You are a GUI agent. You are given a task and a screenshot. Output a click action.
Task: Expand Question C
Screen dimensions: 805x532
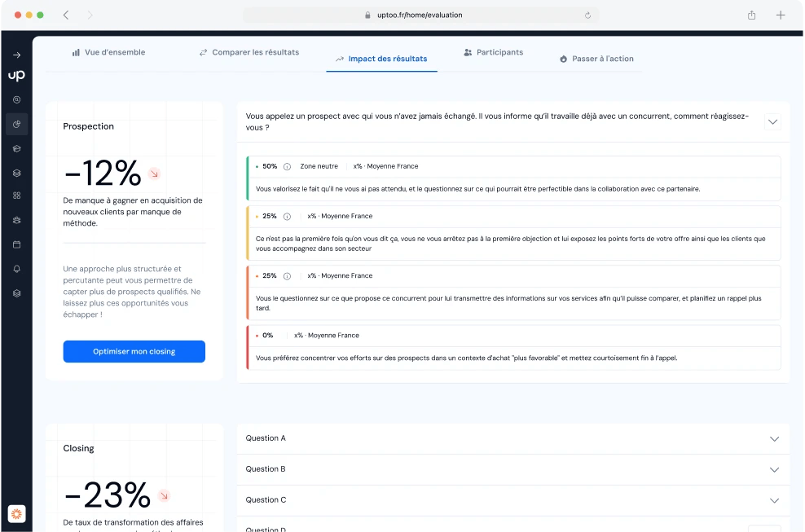pos(774,501)
